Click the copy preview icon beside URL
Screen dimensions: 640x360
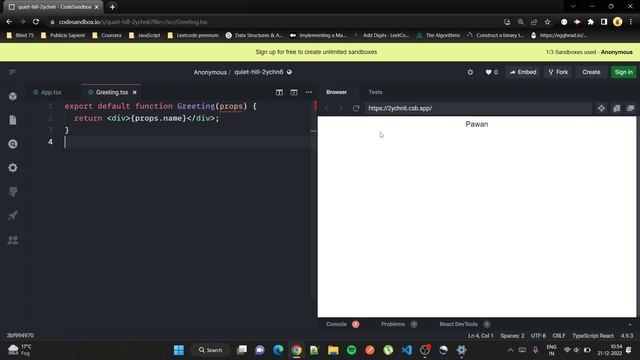[x=616, y=108]
